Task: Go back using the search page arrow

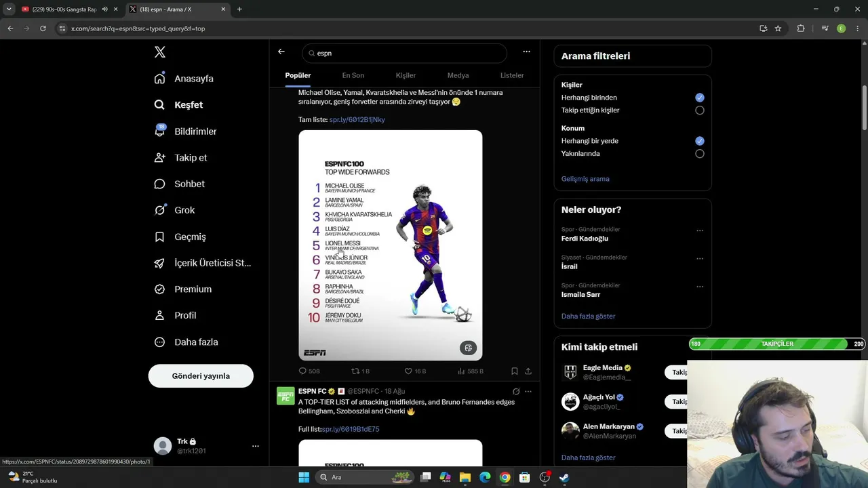Action: pyautogui.click(x=281, y=52)
